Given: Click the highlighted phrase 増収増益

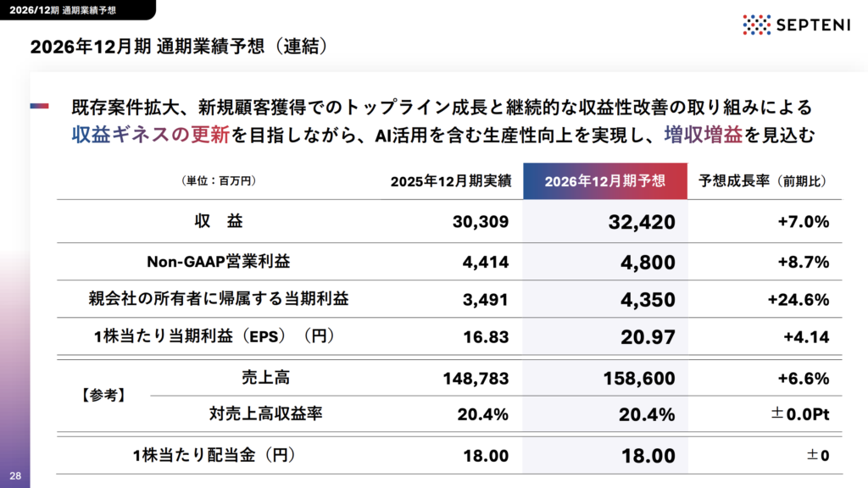Looking at the screenshot, I should [703, 135].
